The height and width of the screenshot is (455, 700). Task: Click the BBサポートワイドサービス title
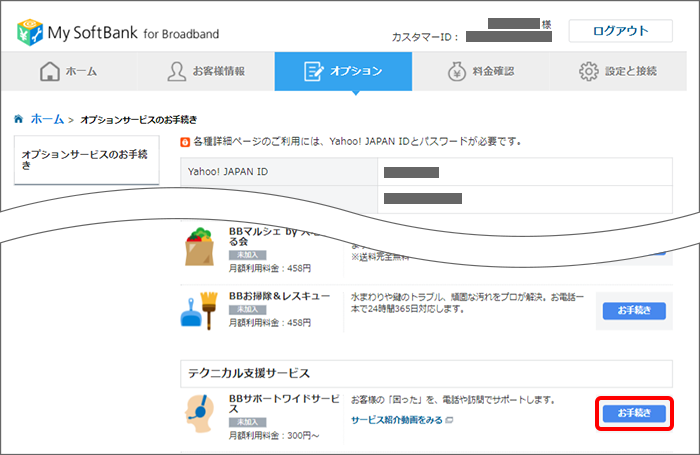(x=284, y=404)
